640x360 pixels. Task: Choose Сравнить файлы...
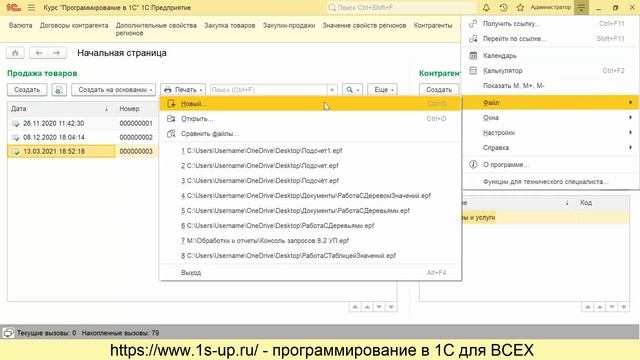click(x=310, y=134)
